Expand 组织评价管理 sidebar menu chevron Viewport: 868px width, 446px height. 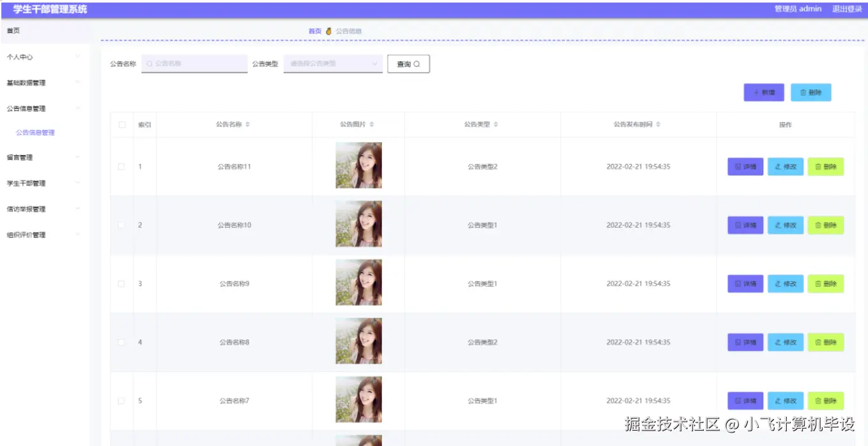78,235
